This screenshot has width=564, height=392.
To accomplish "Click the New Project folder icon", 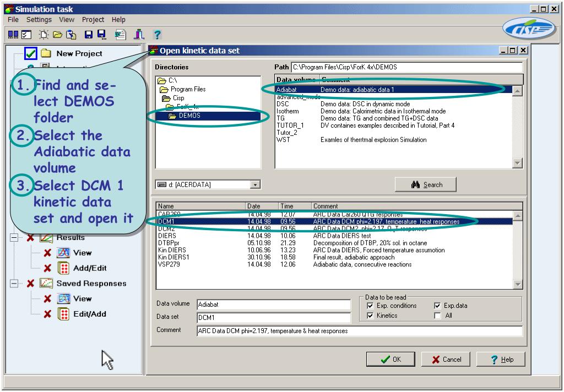I will [46, 53].
